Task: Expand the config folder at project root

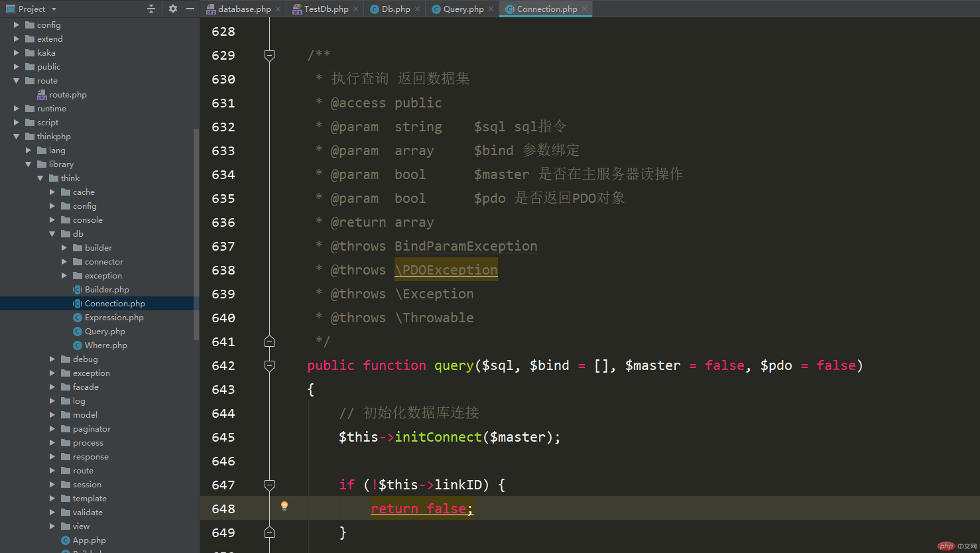Action: coord(17,25)
